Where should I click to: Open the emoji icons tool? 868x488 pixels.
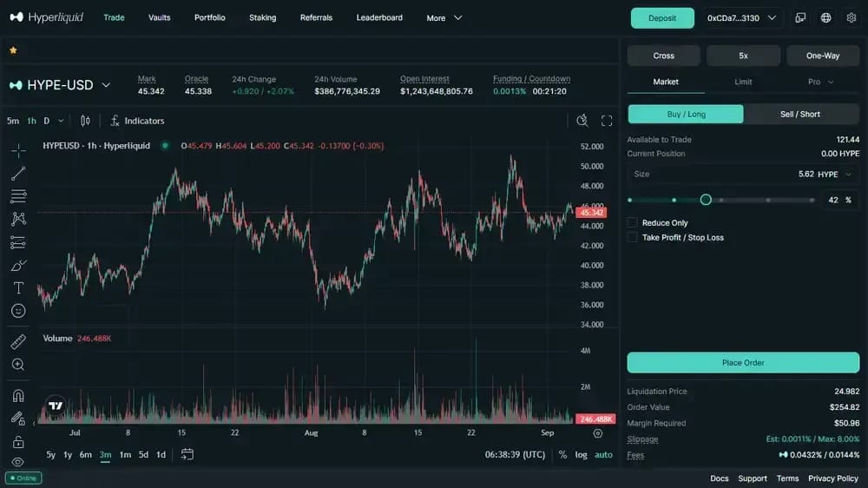(18, 311)
